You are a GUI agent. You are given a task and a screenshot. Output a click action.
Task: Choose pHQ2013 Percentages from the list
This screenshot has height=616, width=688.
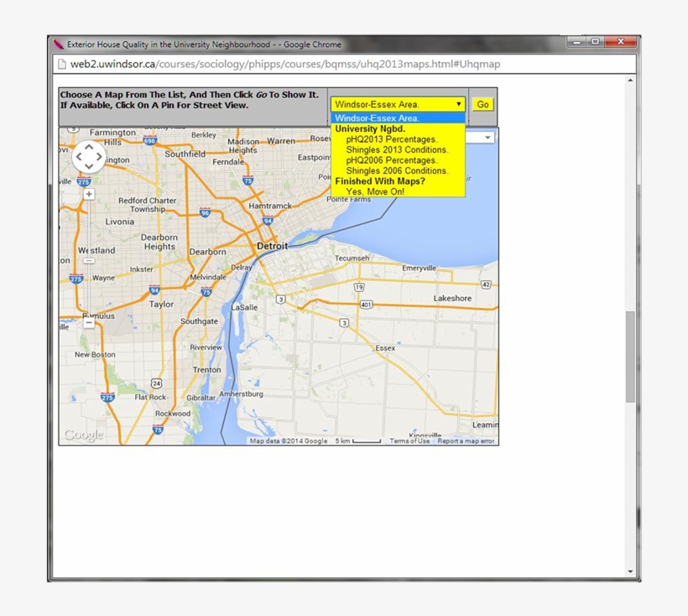click(x=392, y=139)
